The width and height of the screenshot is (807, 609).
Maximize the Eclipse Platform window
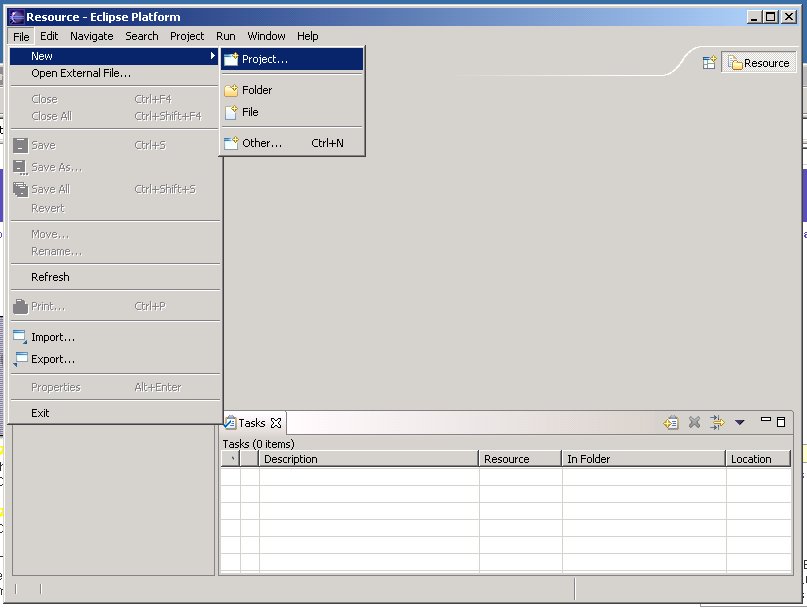point(771,17)
